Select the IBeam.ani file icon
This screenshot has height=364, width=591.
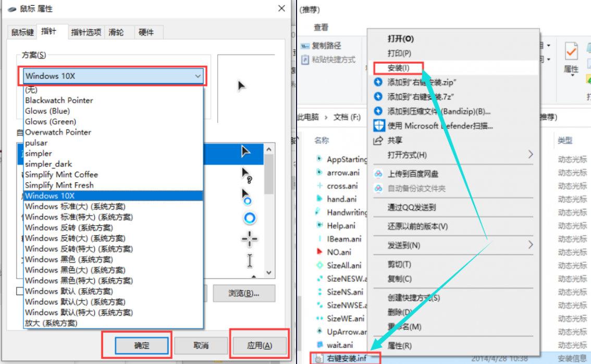click(x=319, y=239)
